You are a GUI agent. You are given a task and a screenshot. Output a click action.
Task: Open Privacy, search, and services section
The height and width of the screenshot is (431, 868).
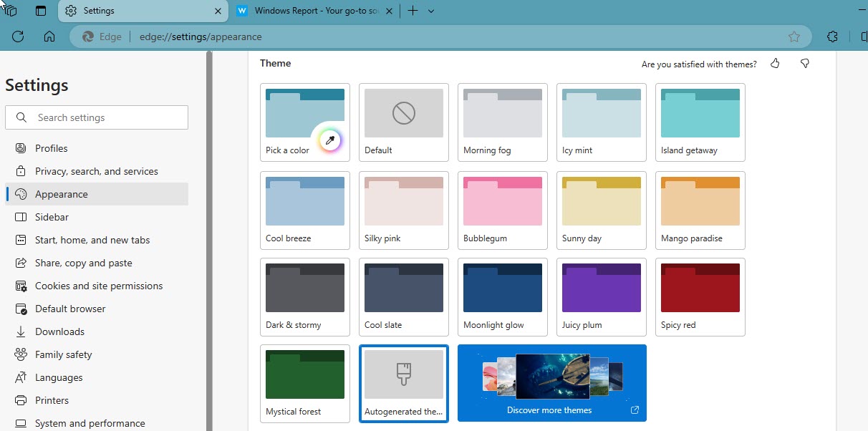point(97,171)
